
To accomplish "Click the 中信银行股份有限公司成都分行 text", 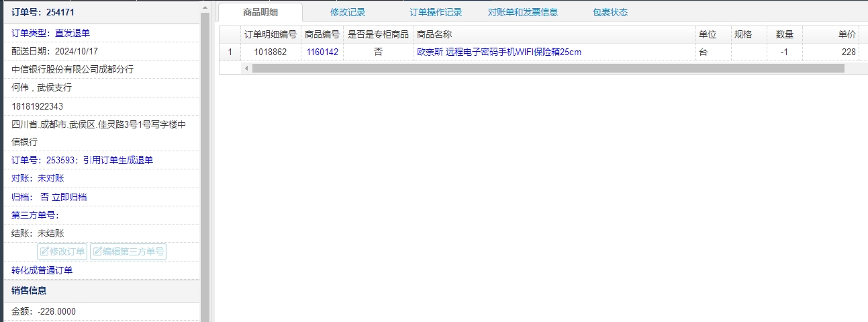I will (73, 69).
